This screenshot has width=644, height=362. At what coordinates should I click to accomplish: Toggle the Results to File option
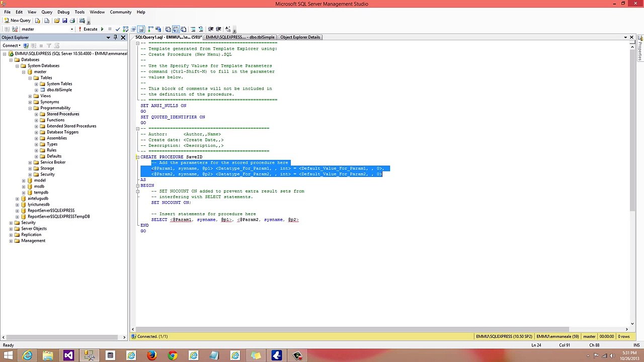coord(183,29)
